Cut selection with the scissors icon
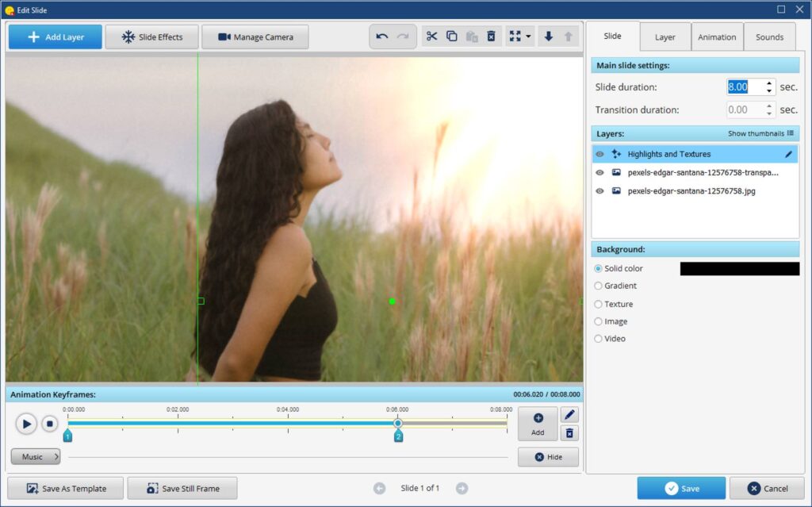The image size is (812, 507). click(x=431, y=36)
